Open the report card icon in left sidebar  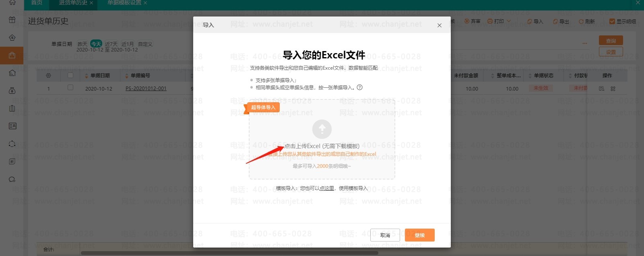point(12,126)
